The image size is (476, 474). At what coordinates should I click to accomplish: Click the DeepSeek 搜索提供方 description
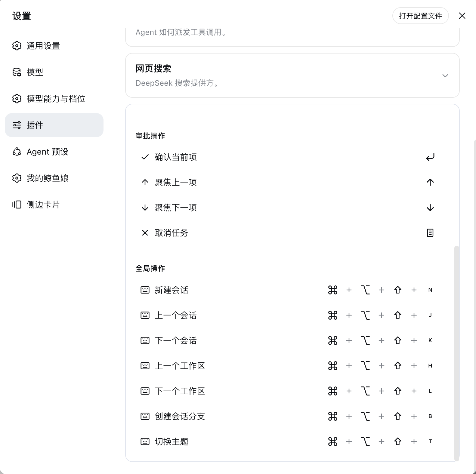tap(178, 83)
